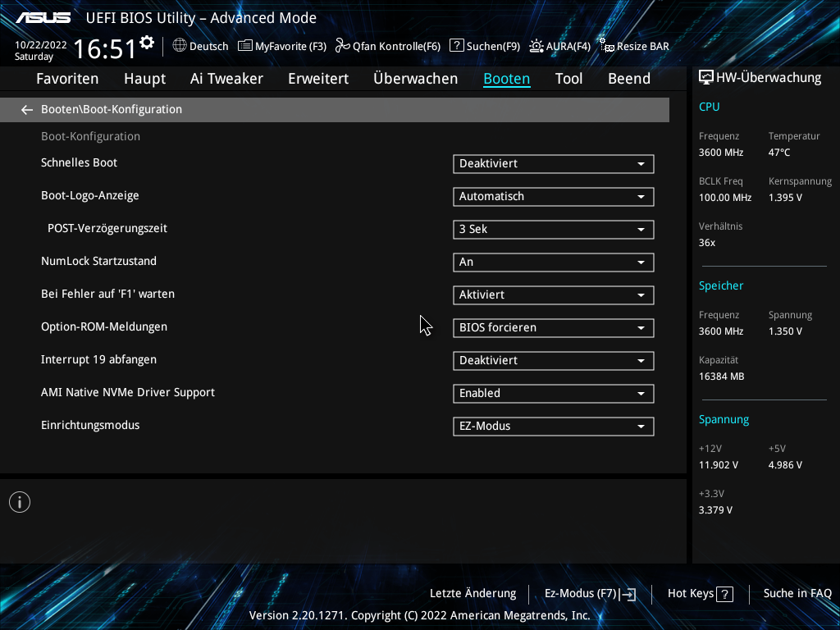Toggle Resize BAR
The image size is (840, 630).
tap(634, 46)
